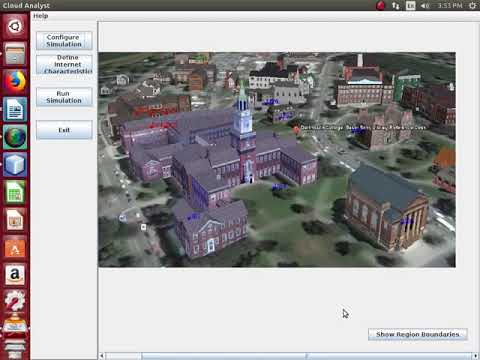Click the campus 3D map image
The width and height of the screenshot is (480, 360).
click(x=277, y=160)
